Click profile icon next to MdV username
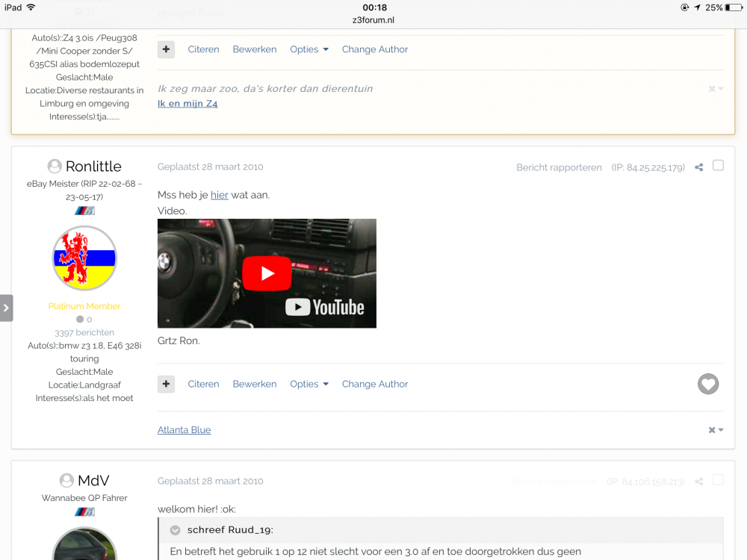This screenshot has width=747, height=560. point(66,480)
